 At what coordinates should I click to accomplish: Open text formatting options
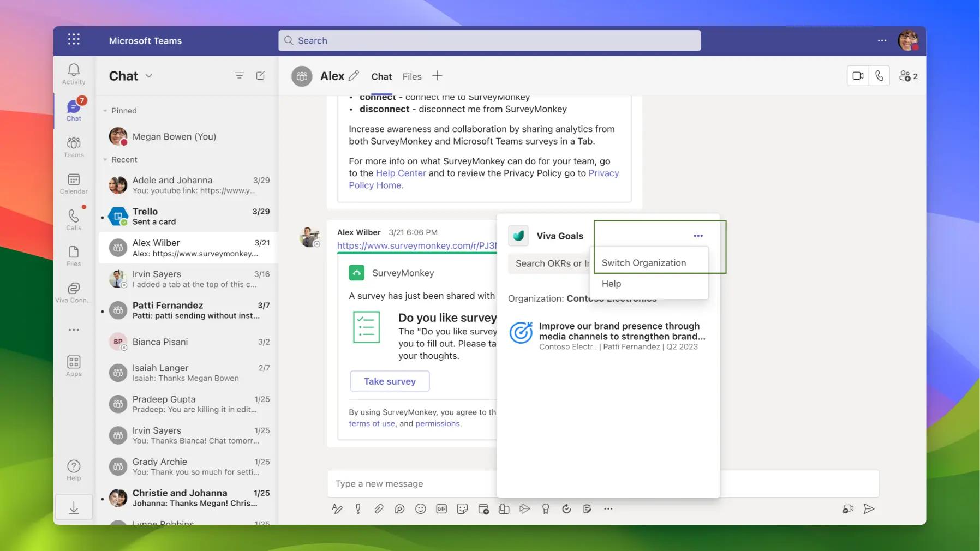(x=337, y=508)
